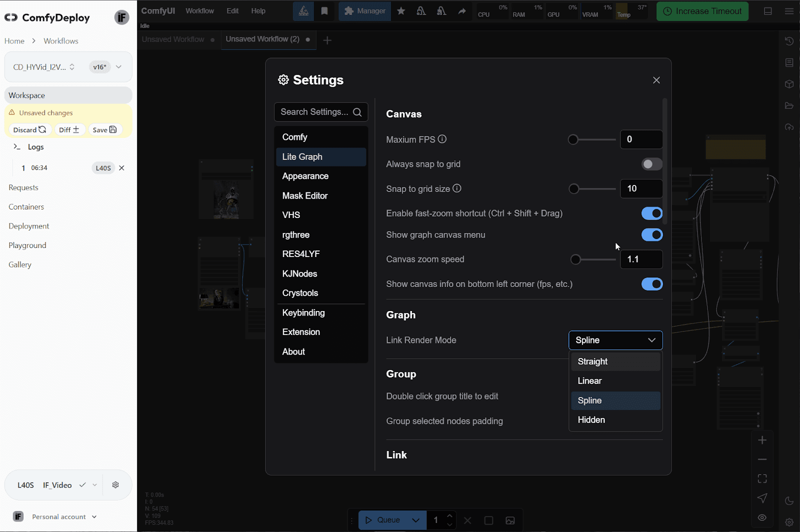Click the Diff button
The image size is (800, 532).
(69, 129)
